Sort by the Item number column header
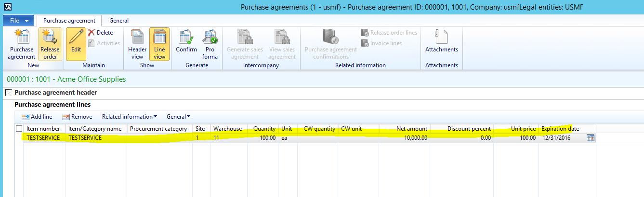The height and width of the screenshot is (197, 644). click(x=43, y=129)
